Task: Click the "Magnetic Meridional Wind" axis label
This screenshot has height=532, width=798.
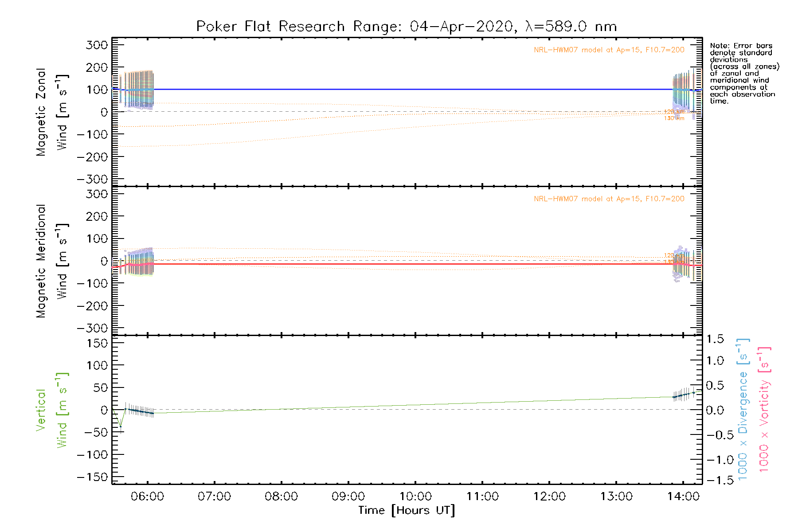Action: [52, 261]
